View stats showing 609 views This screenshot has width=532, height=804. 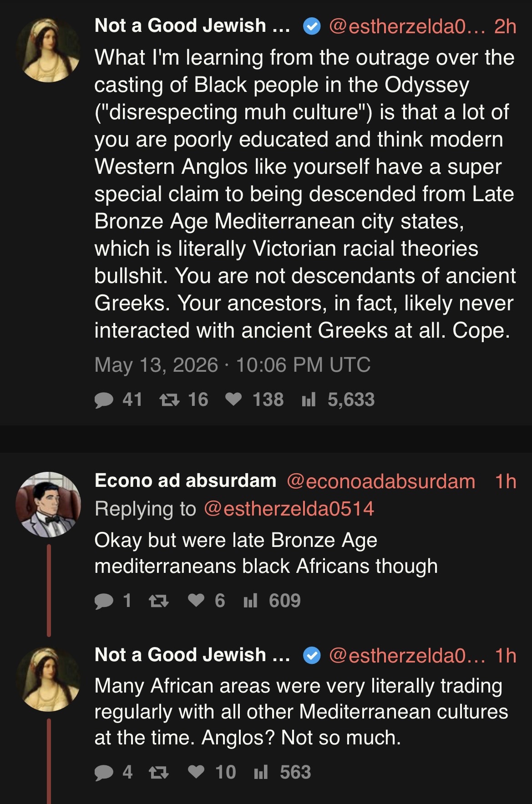pyautogui.click(x=272, y=601)
